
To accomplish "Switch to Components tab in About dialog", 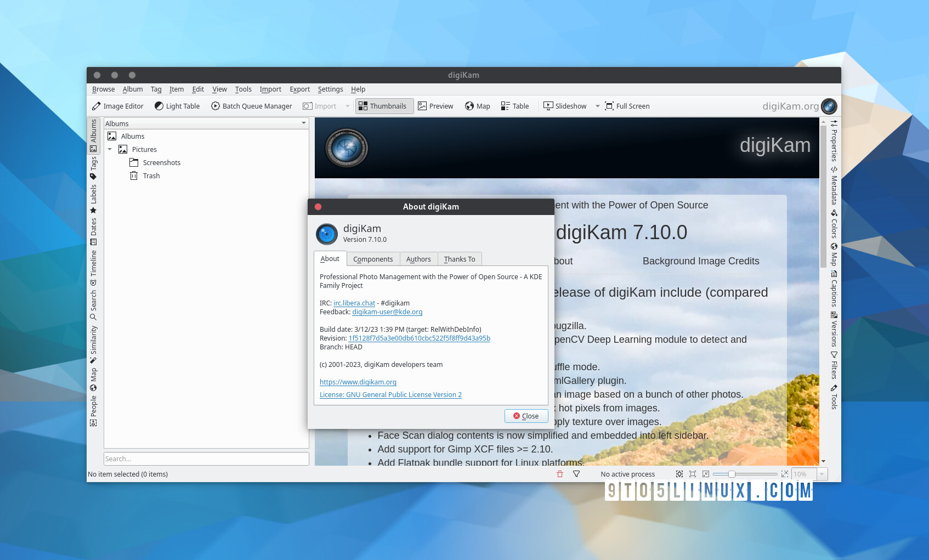I will tap(373, 259).
